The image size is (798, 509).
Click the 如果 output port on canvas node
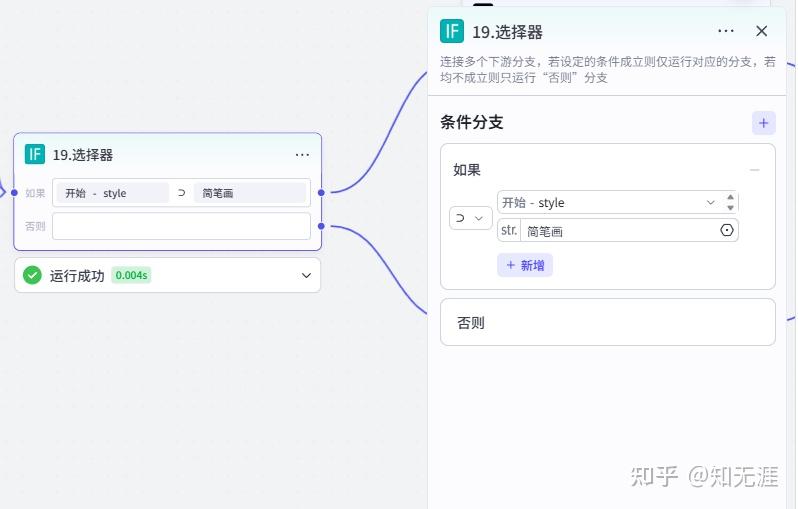click(x=321, y=192)
